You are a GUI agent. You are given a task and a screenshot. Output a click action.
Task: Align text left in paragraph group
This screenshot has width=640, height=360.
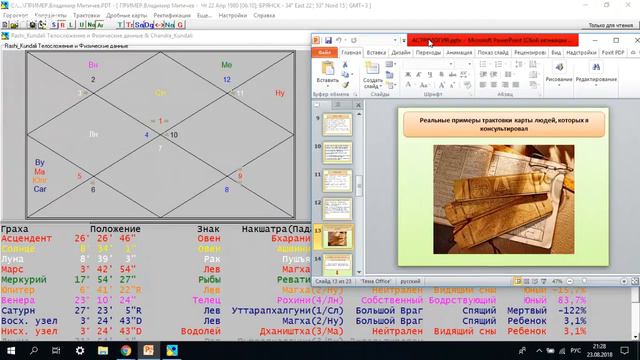[483, 85]
